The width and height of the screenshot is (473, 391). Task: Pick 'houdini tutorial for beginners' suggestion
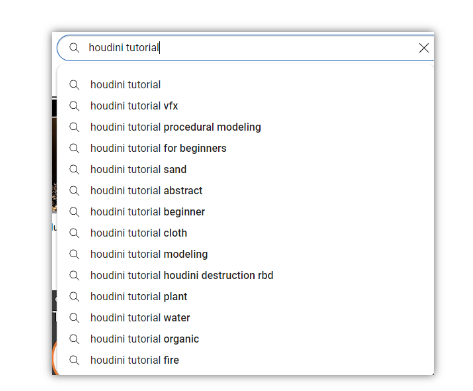pos(246,148)
